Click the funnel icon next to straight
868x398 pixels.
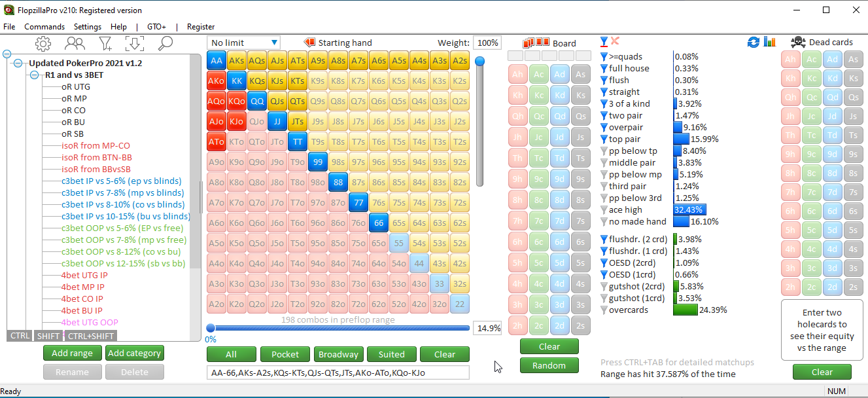(x=604, y=92)
